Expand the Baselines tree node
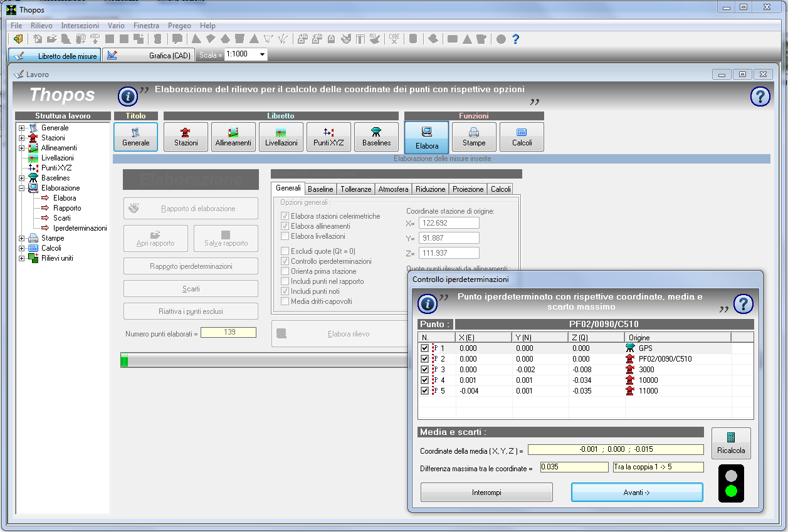The image size is (788, 532). (21, 178)
